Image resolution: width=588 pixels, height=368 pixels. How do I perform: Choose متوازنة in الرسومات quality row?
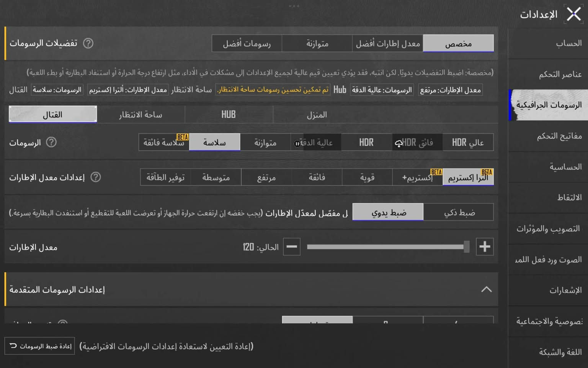point(265,142)
